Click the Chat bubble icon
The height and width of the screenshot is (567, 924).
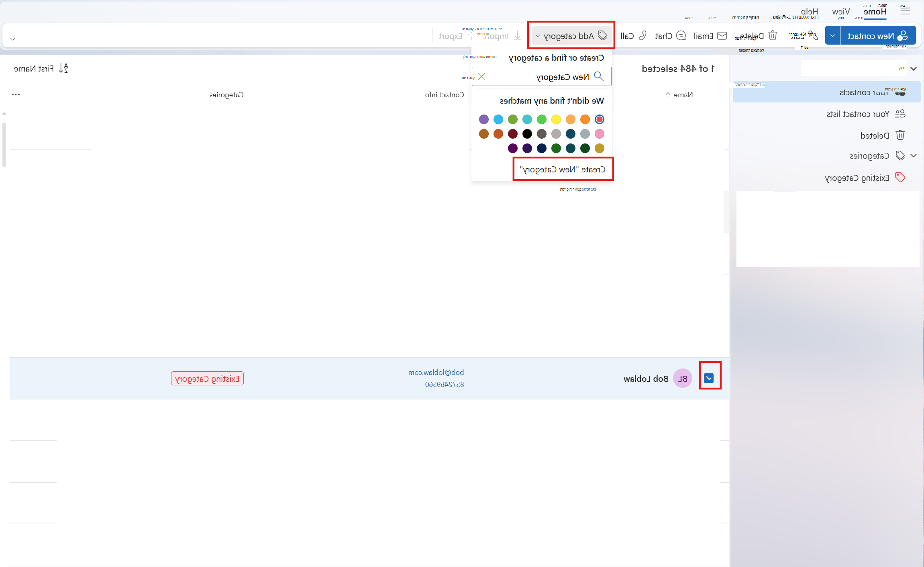click(x=681, y=36)
